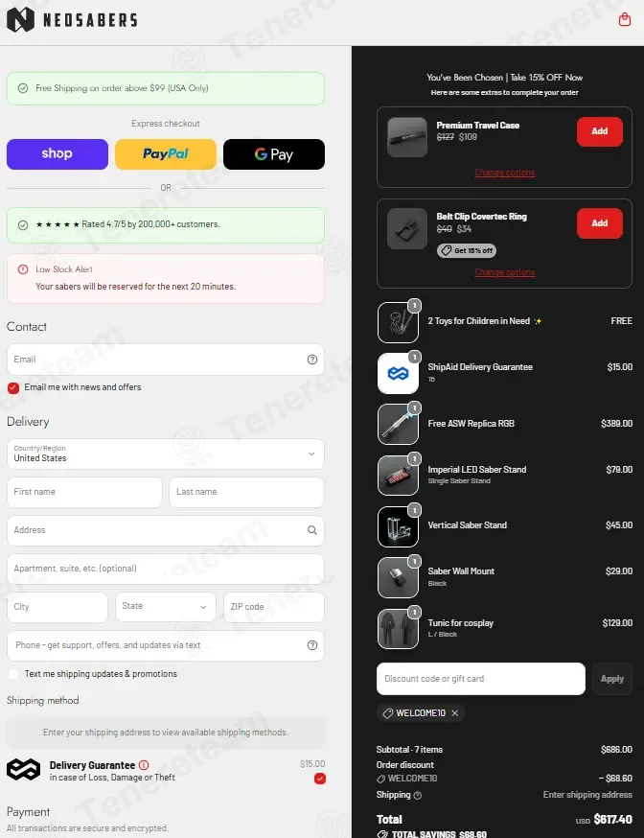Click the Shipping help question icon

click(x=418, y=795)
